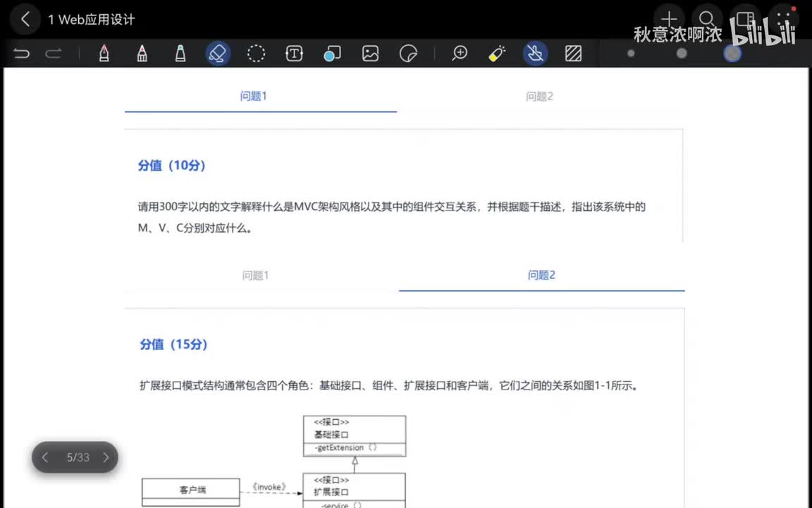Viewport: 812px width, 508px height.
Task: Open search in the note
Action: [707, 20]
